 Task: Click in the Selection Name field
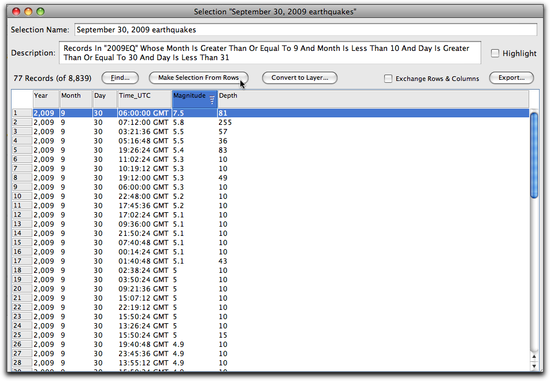click(306, 30)
